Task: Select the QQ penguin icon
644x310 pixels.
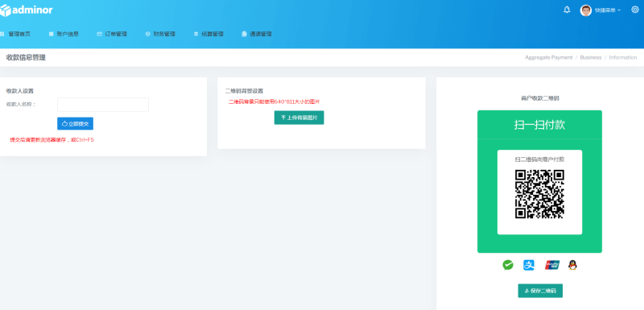Action: [572, 265]
